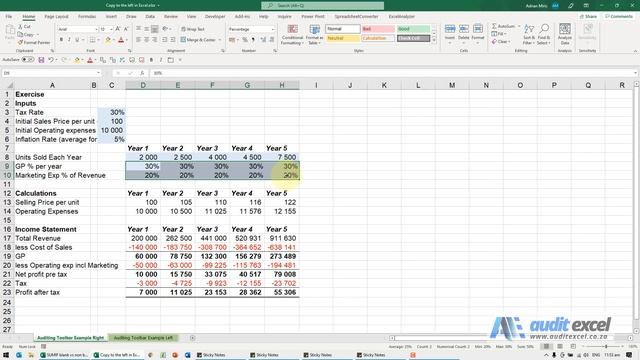This screenshot has width=640, height=360.
Task: Click the Tax Rate value cell 30%
Action: pyautogui.click(x=111, y=112)
